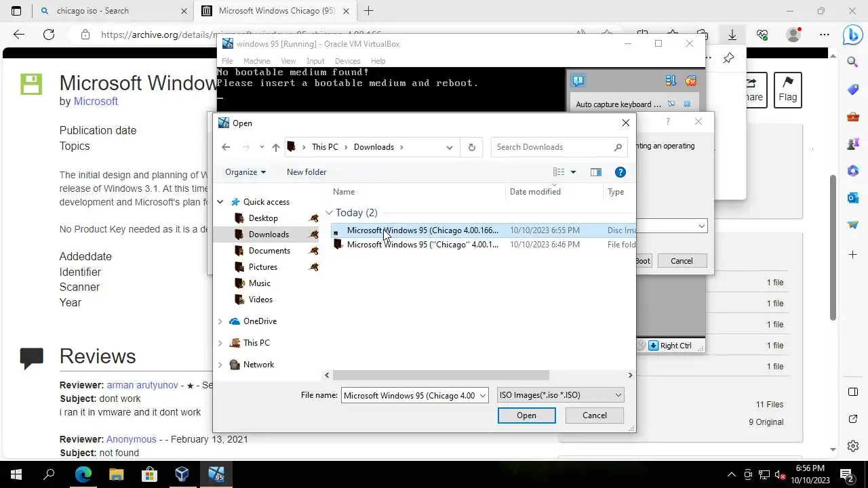Open the Organize menu

[245, 172]
